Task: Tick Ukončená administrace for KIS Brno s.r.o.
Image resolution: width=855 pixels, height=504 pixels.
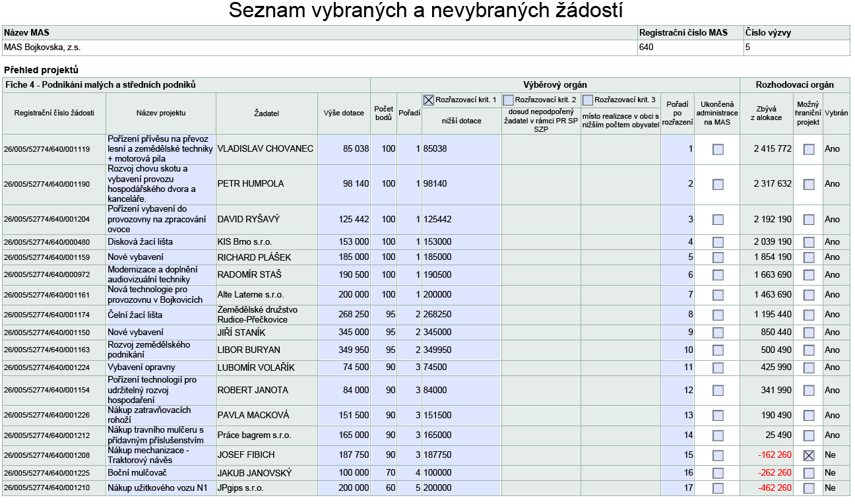Action: point(718,242)
